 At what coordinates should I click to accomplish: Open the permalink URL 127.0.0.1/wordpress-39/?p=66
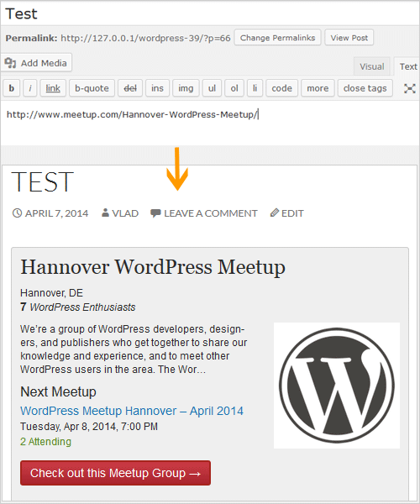(x=145, y=39)
